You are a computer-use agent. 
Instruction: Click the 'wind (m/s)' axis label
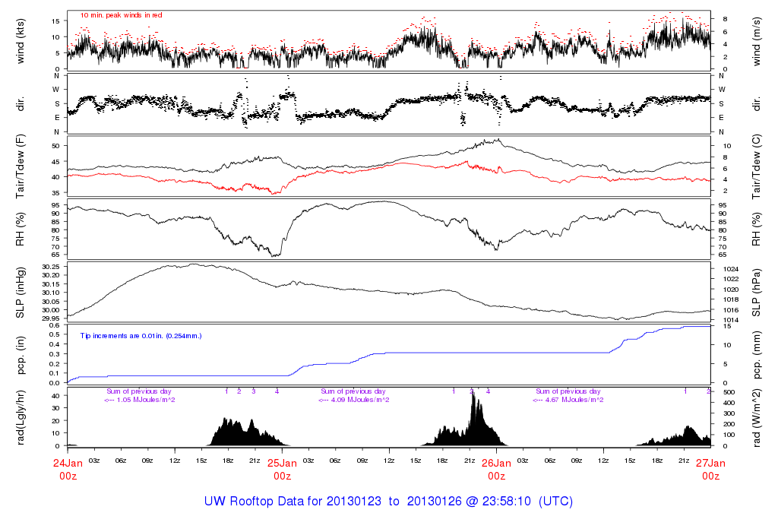click(757, 41)
